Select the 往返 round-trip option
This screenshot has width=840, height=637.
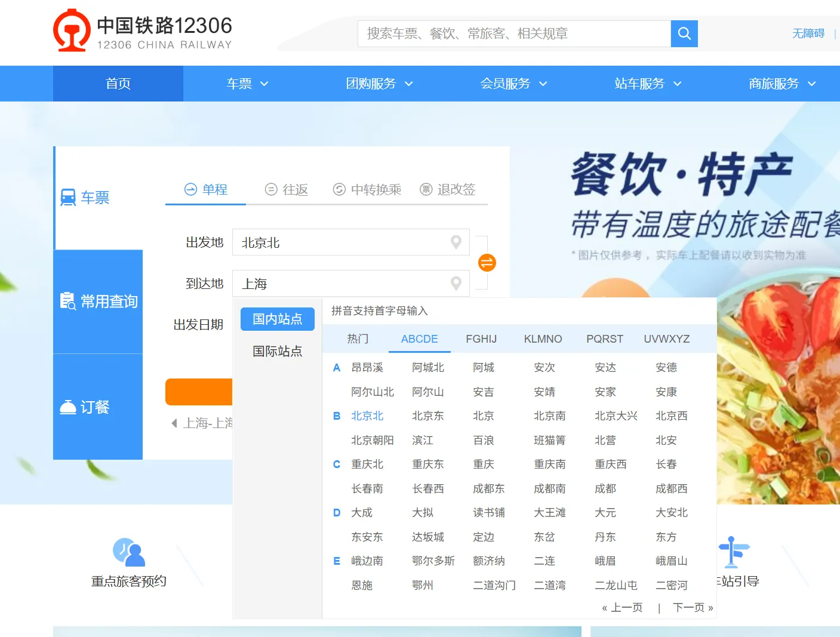287,190
